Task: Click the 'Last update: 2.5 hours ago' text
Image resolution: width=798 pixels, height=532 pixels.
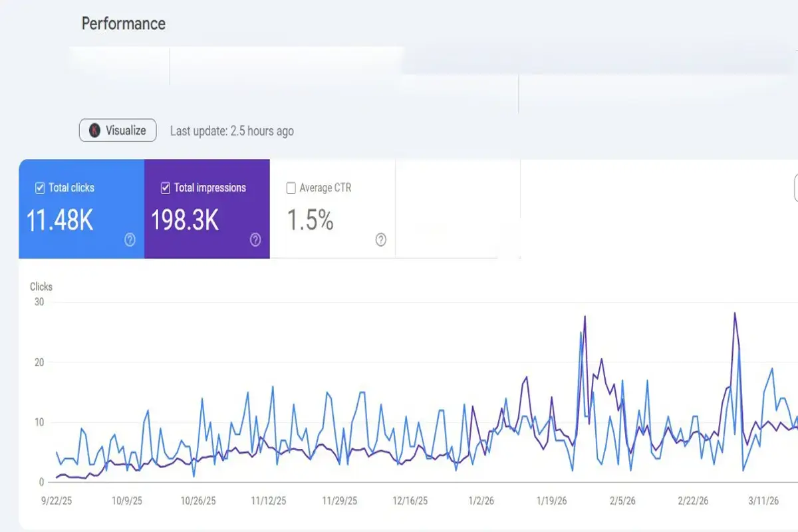Action: (x=231, y=131)
